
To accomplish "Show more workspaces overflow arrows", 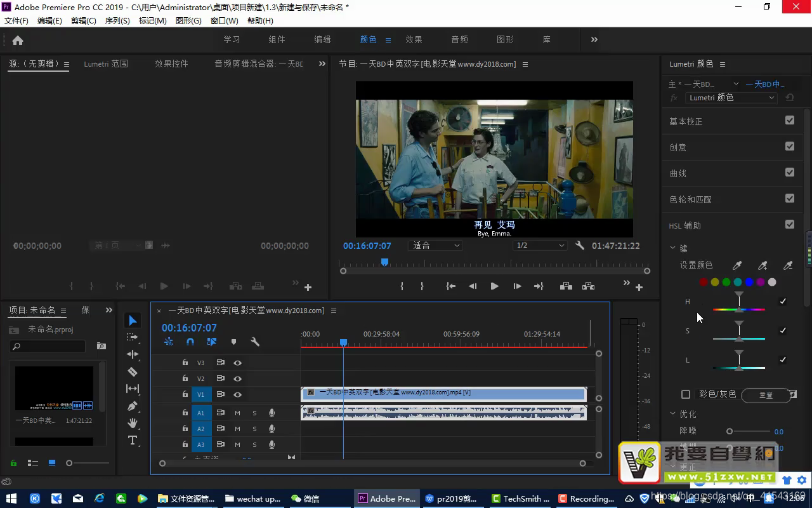I will coord(594,39).
